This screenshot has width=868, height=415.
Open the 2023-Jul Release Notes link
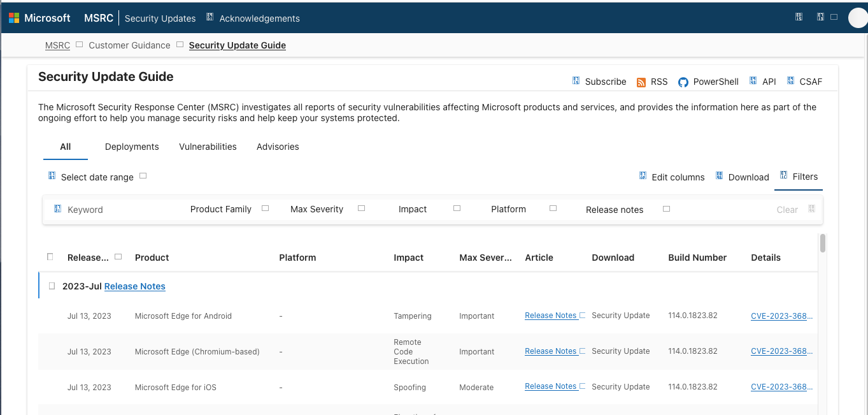click(x=134, y=286)
